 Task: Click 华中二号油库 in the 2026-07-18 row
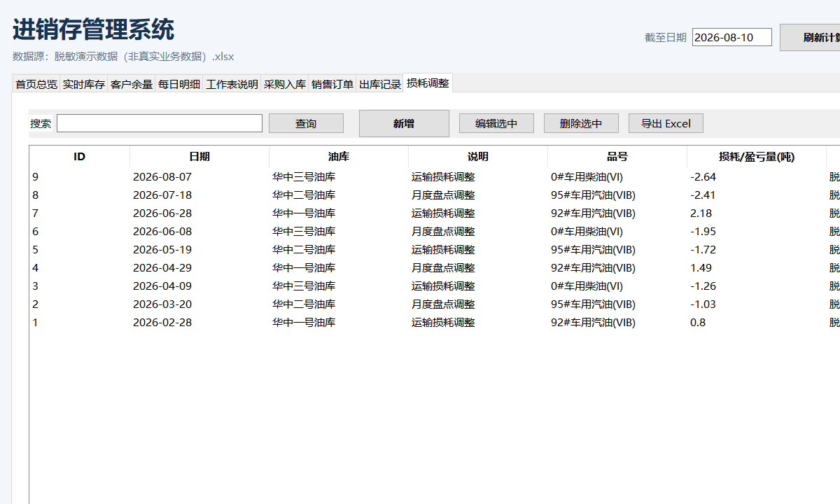304,195
